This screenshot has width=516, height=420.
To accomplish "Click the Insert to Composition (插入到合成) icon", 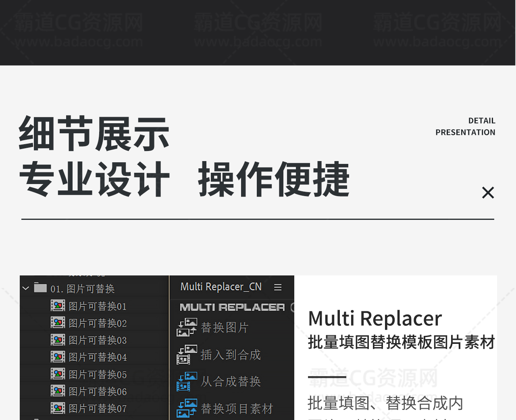I will 187,354.
